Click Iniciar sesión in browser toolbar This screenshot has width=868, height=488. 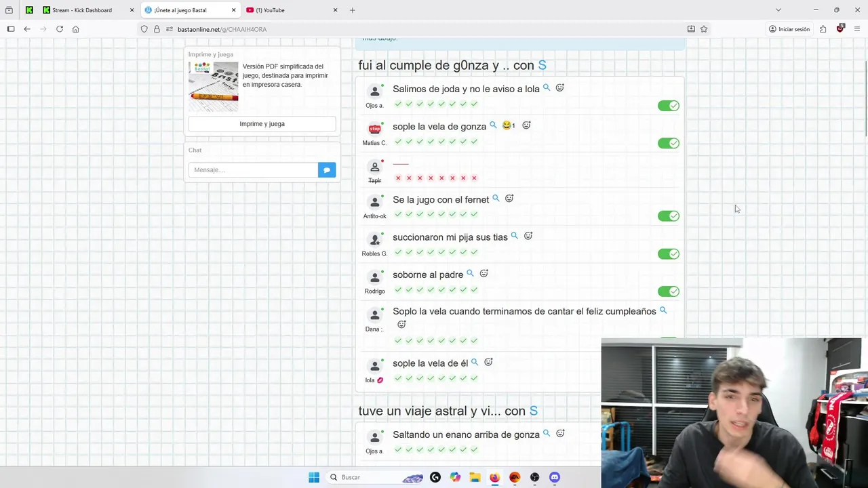(789, 29)
